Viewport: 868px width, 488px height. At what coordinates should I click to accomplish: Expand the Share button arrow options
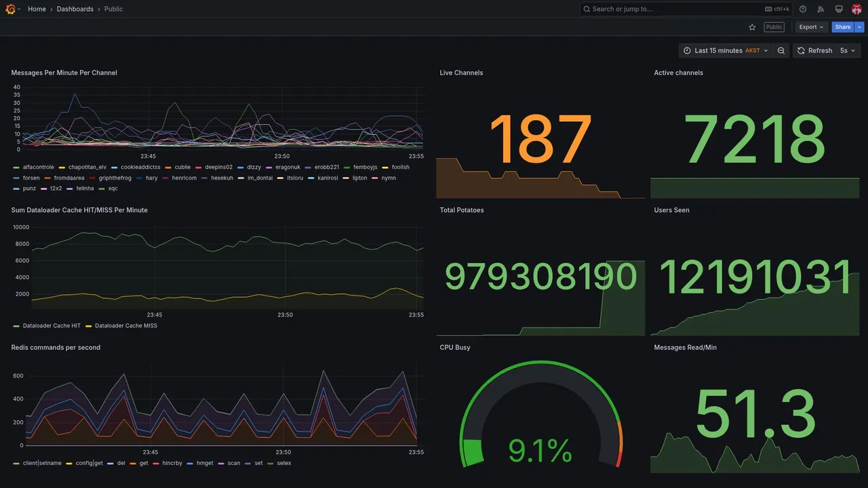click(860, 27)
